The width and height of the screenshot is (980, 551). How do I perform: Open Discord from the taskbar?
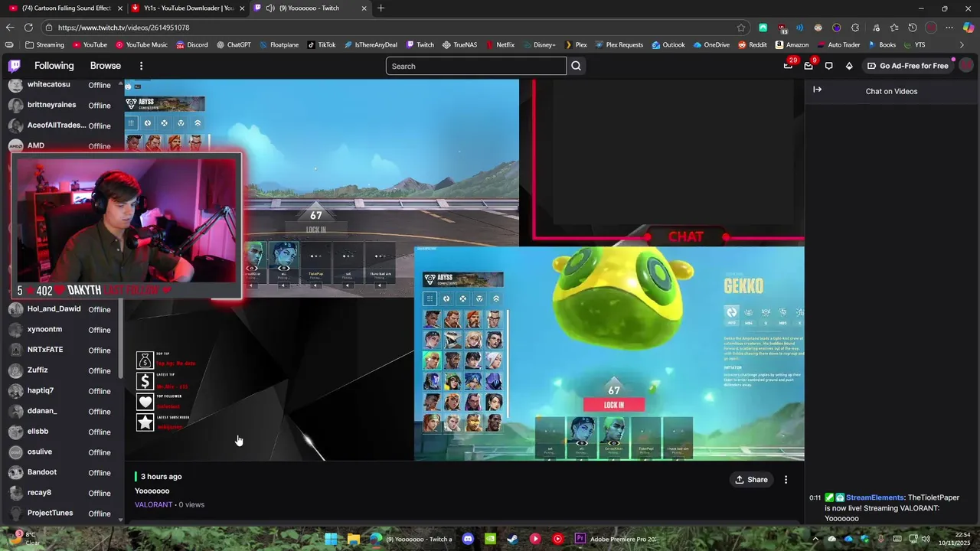pos(468,539)
